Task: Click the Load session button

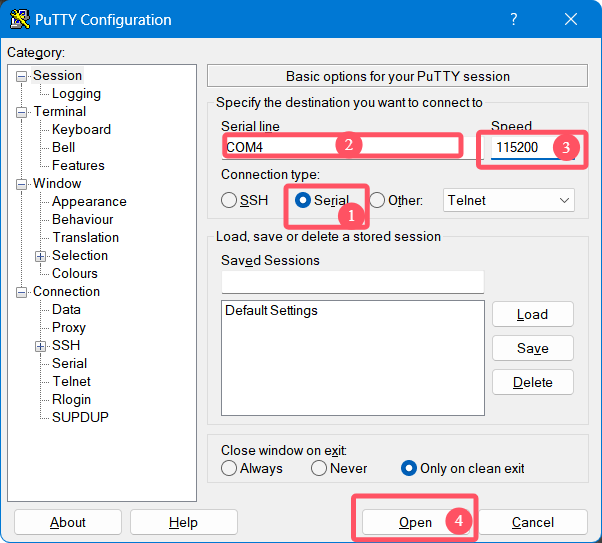Action: pos(533,314)
